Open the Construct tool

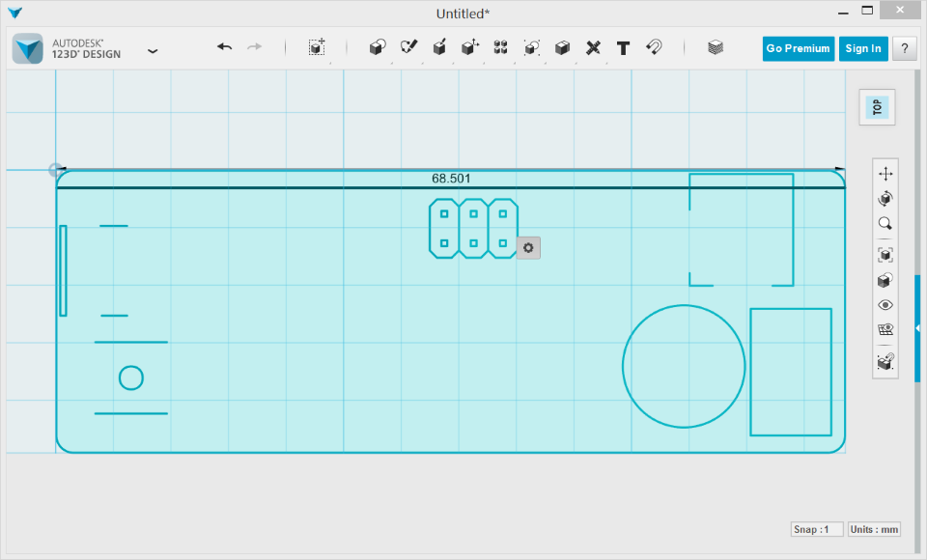tap(439, 47)
